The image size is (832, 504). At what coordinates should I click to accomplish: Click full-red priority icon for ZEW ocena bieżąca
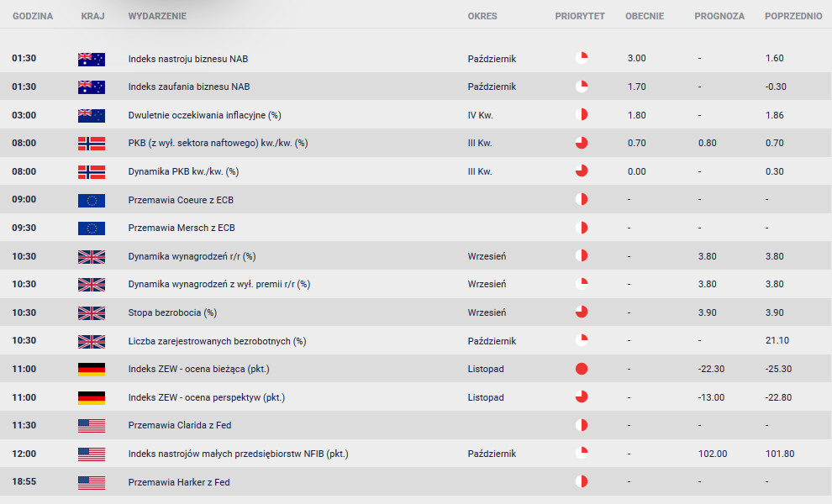(582, 369)
